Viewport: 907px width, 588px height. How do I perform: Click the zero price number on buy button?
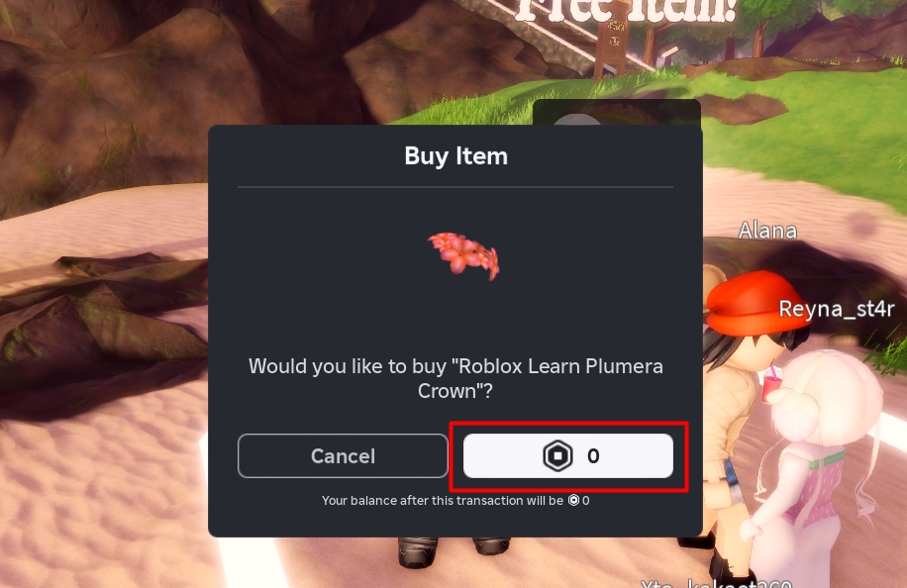click(x=593, y=456)
